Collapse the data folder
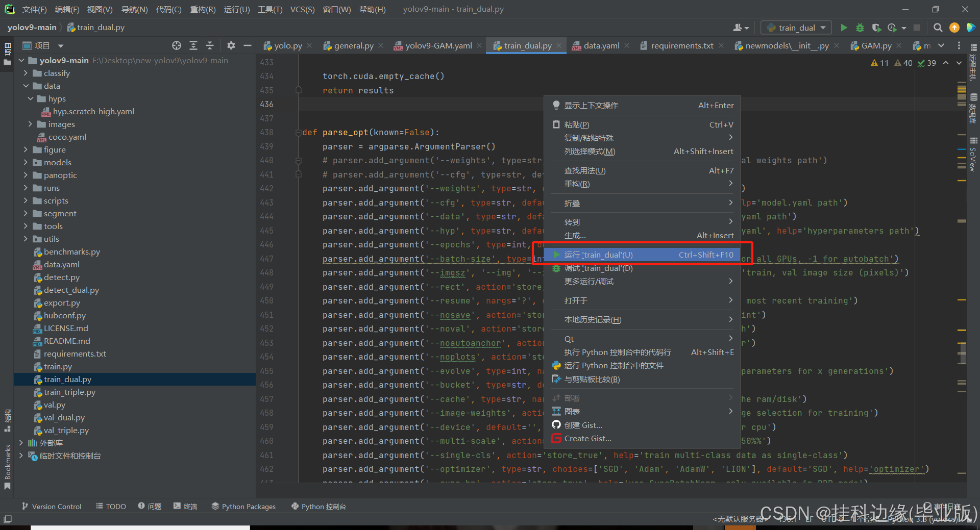Image resolution: width=980 pixels, height=530 pixels. coord(26,86)
